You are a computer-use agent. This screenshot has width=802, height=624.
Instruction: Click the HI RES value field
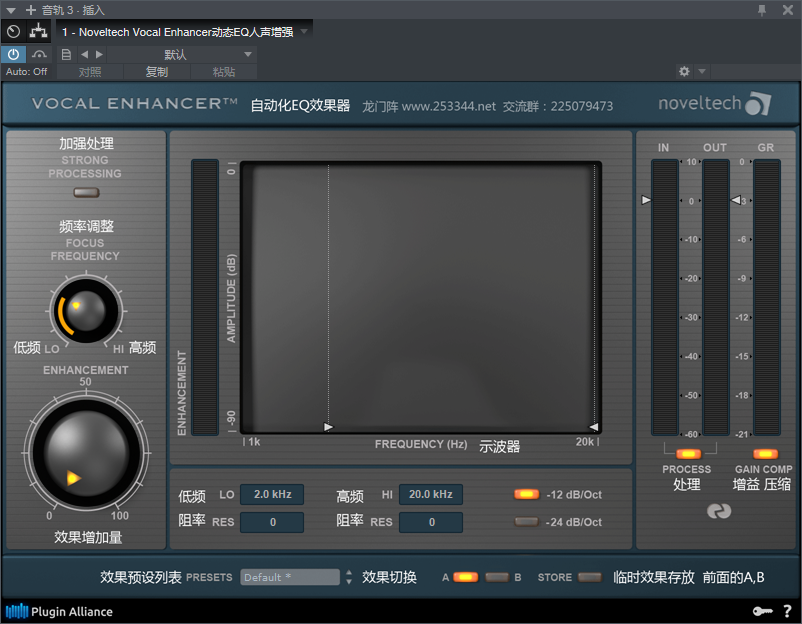click(x=431, y=522)
